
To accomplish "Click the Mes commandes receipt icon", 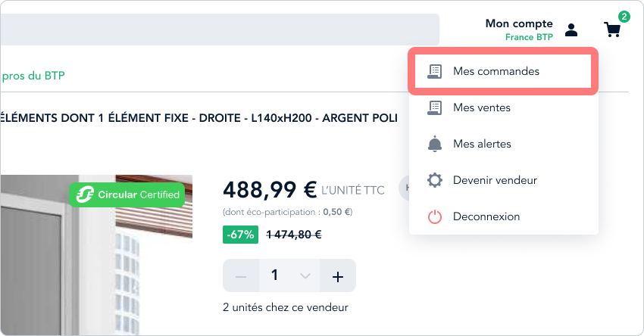I will tap(435, 71).
